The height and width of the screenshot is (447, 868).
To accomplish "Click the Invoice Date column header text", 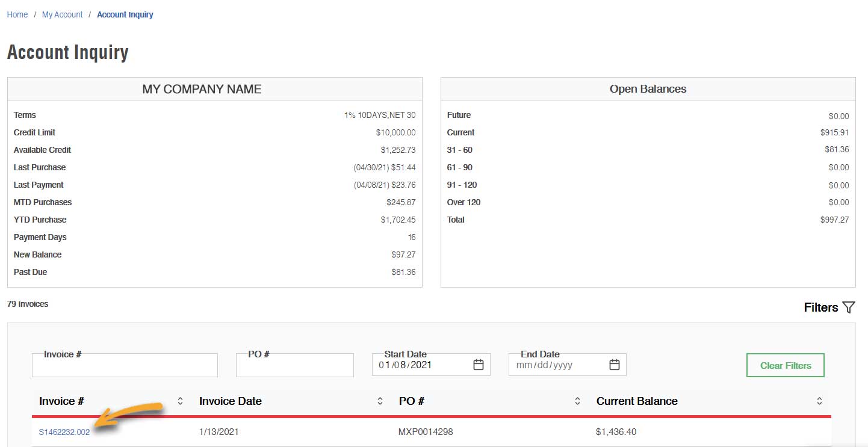I will [230, 401].
